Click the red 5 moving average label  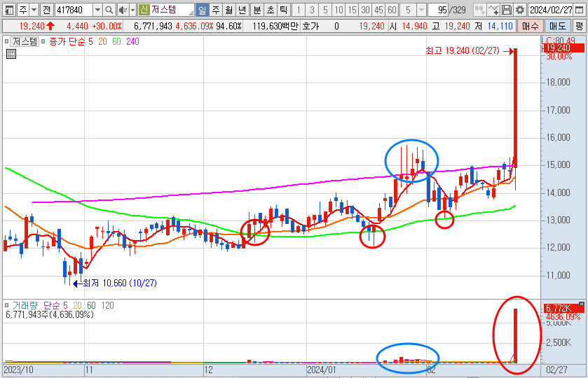[90, 41]
